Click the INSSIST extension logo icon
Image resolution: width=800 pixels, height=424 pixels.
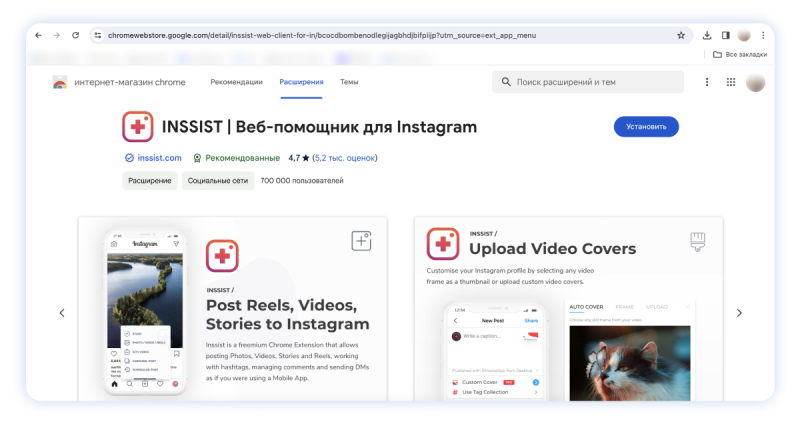(x=138, y=127)
